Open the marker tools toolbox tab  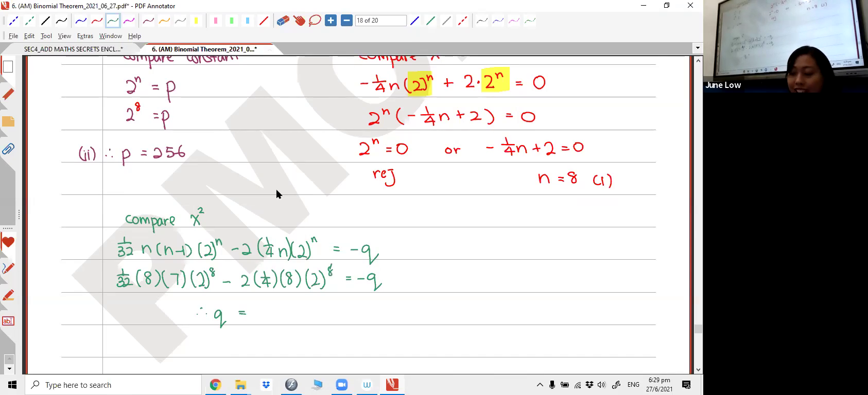[8, 296]
